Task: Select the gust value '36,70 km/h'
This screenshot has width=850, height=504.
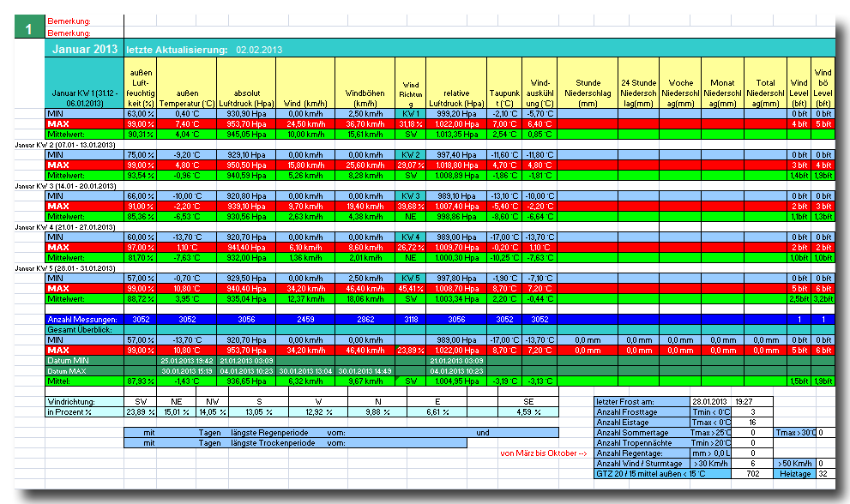Action: click(x=365, y=124)
